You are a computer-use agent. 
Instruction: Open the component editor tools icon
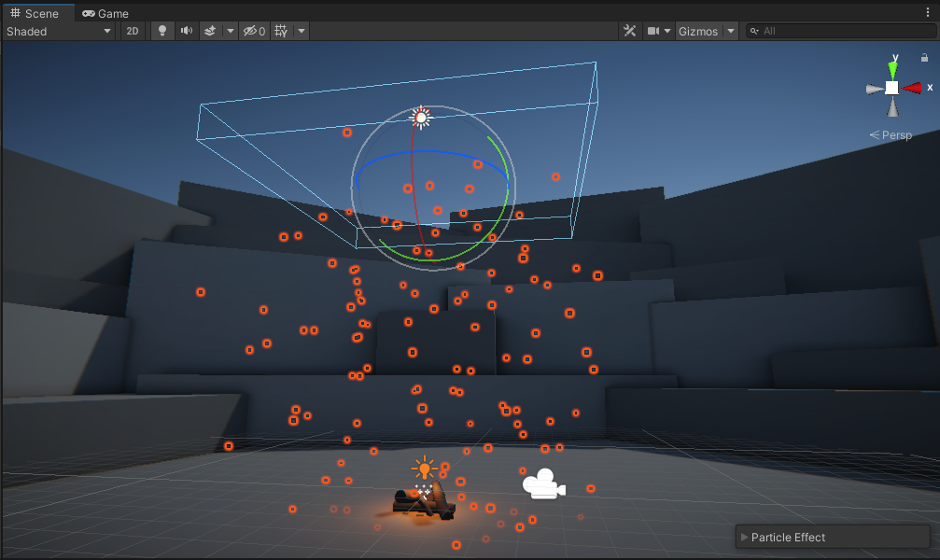[629, 31]
